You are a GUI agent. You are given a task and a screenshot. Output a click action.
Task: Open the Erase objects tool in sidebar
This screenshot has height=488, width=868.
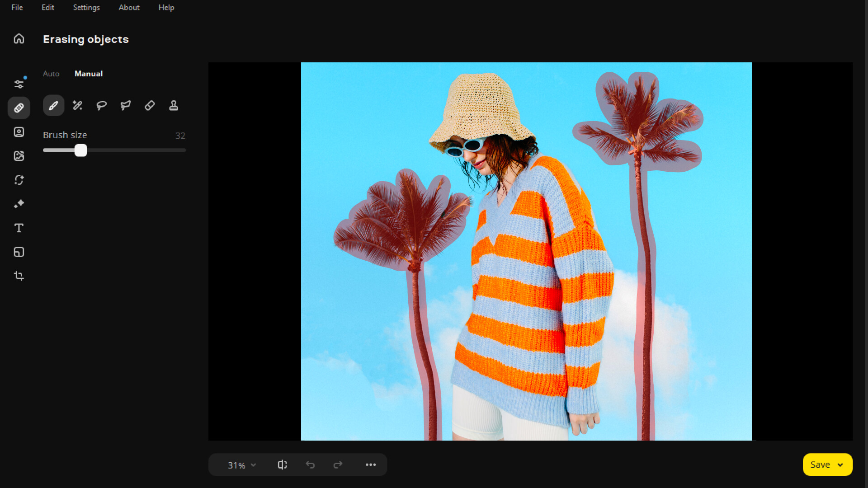pyautogui.click(x=19, y=108)
